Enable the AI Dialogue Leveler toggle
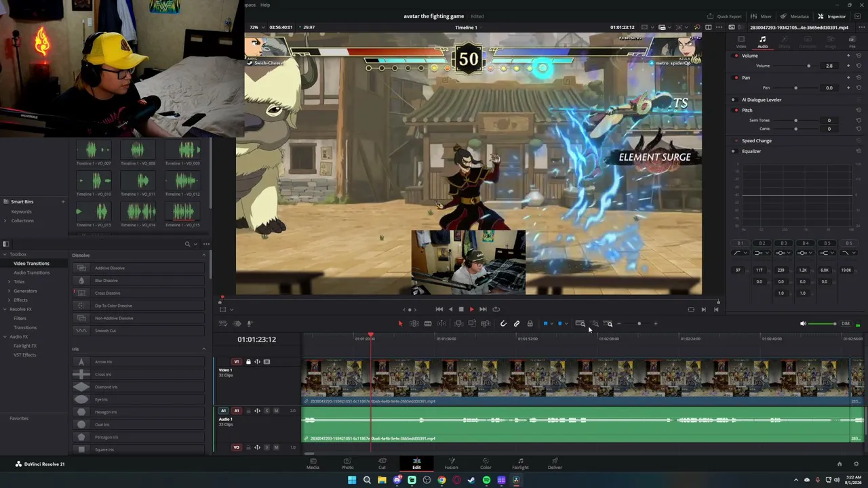 tap(734, 100)
